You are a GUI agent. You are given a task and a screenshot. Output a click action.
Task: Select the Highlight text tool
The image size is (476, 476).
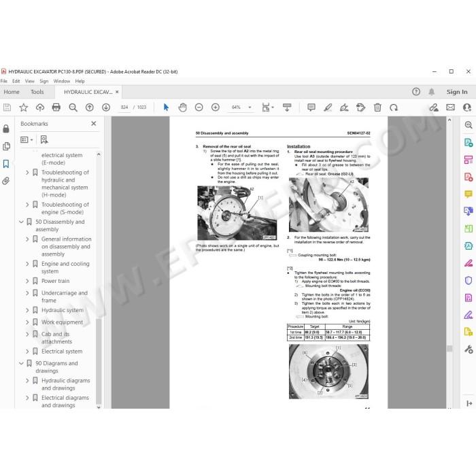pos(328,107)
